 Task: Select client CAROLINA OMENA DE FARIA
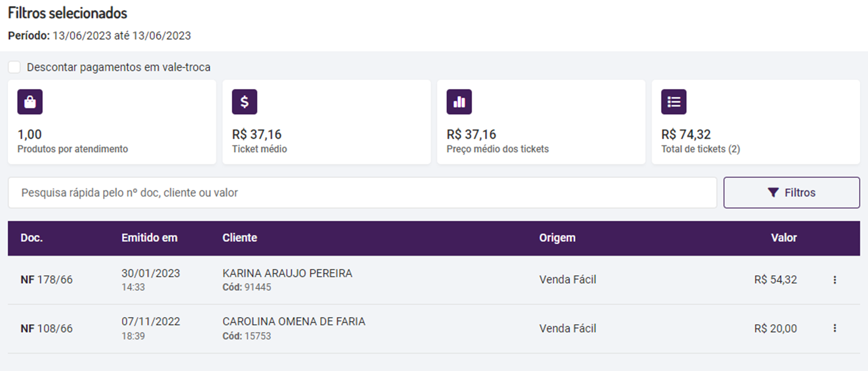294,322
